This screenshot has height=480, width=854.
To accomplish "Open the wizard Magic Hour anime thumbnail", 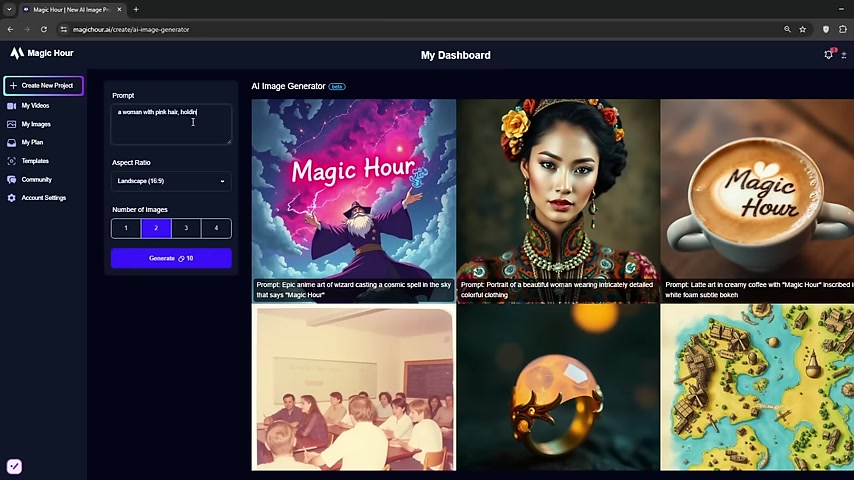I will pyautogui.click(x=353, y=200).
